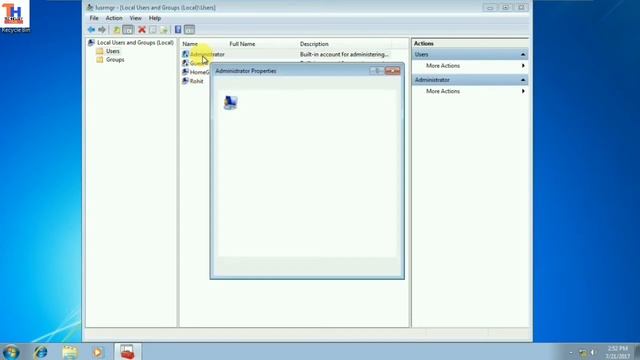The image size is (640, 360).
Task: Click More Actions under the Administrator heading
Action: (x=443, y=91)
